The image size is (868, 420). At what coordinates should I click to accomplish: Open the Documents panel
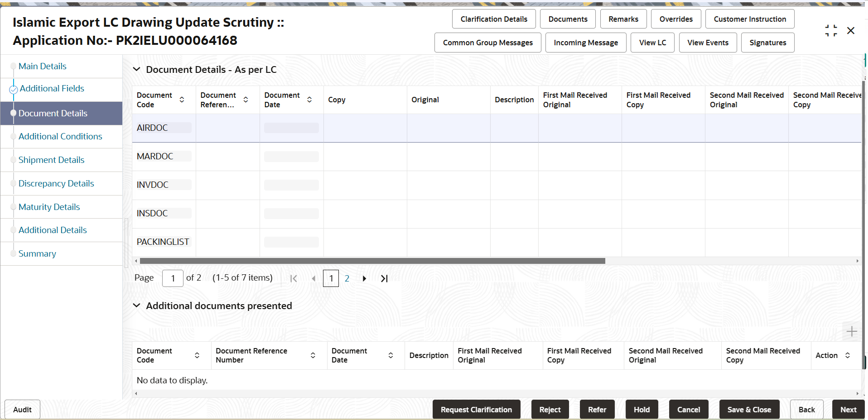pos(568,19)
